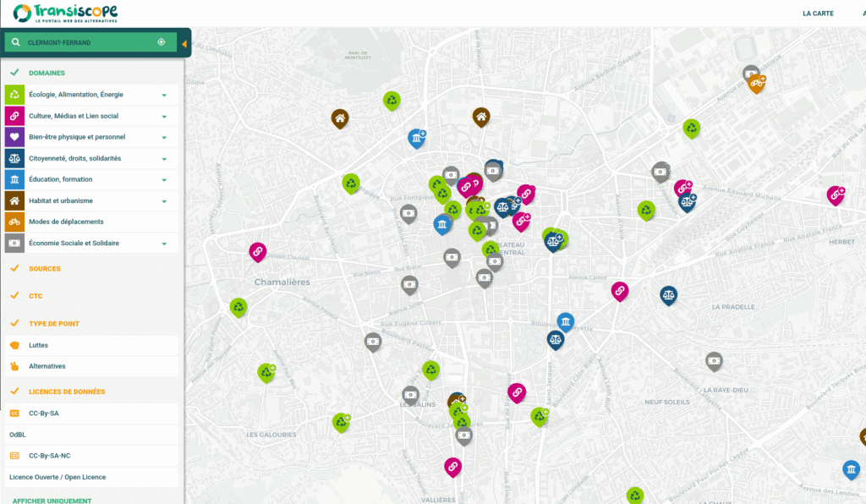Open LA CARTE in top navigation
Screen dimensions: 866x504
point(818,14)
